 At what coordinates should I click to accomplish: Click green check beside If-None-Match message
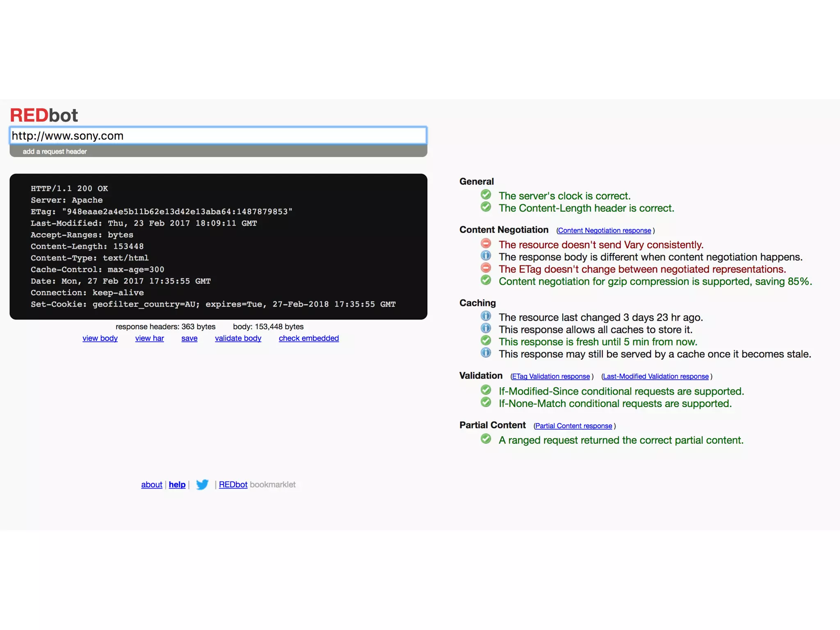486,402
